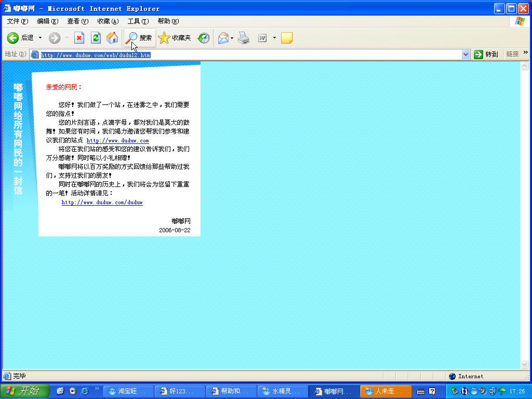Open the Back button history dropdown arrow
532x399 pixels.
(x=40, y=37)
